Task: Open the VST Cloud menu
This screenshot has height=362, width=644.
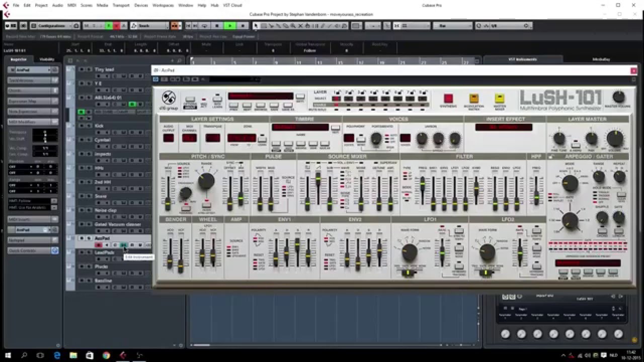Action: (233, 5)
